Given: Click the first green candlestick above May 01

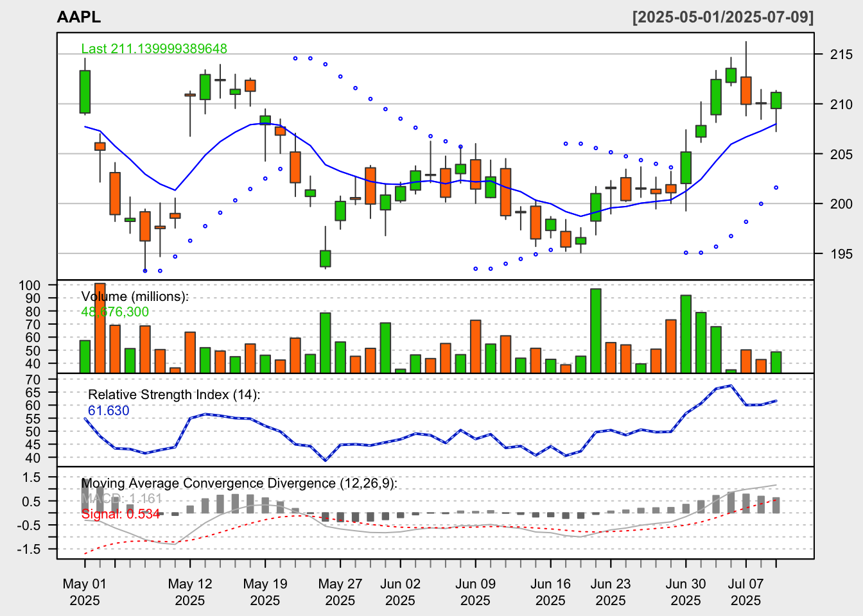Looking at the screenshot, I should [85, 92].
